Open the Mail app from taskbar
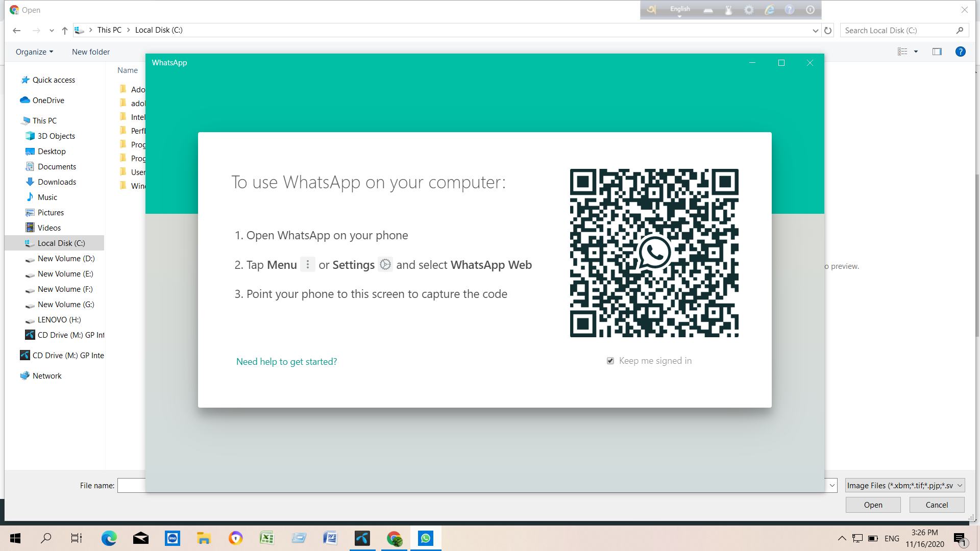 pos(141,538)
